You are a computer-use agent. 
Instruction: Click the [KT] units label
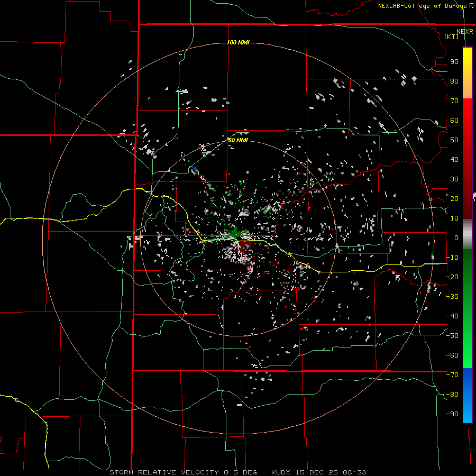pyautogui.click(x=452, y=36)
